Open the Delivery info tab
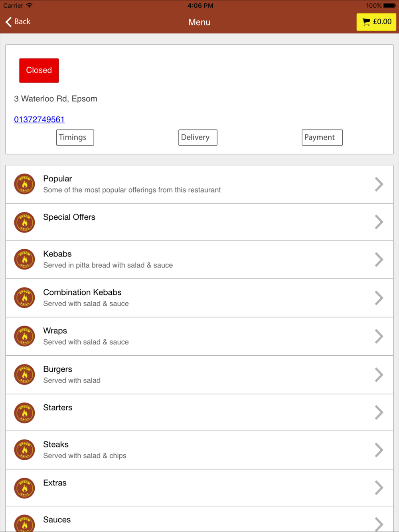The width and height of the screenshot is (399, 532). click(198, 138)
